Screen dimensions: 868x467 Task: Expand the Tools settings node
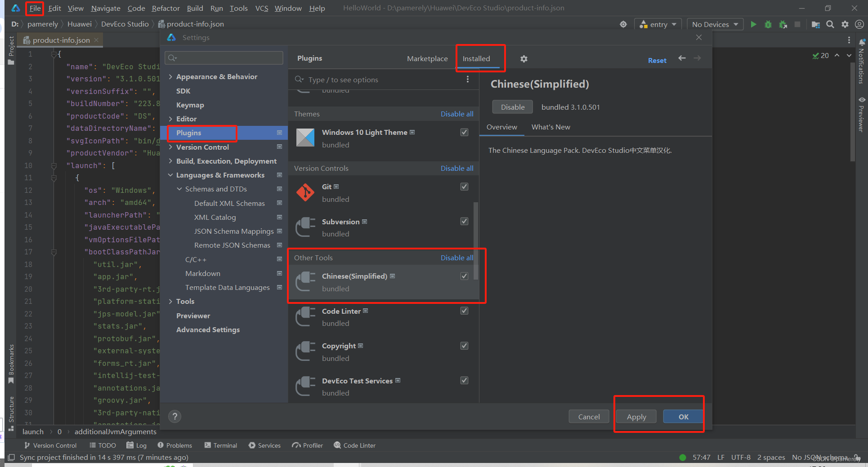(170, 302)
